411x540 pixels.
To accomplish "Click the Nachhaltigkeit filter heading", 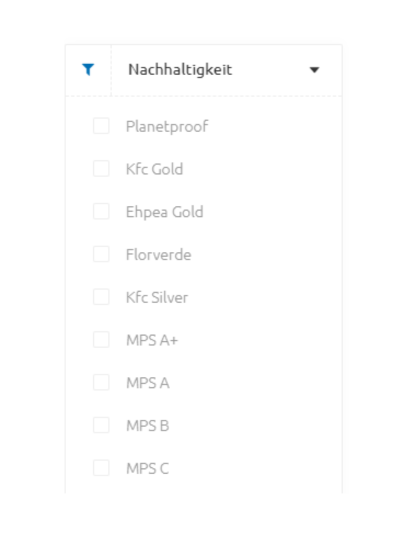I will [180, 70].
